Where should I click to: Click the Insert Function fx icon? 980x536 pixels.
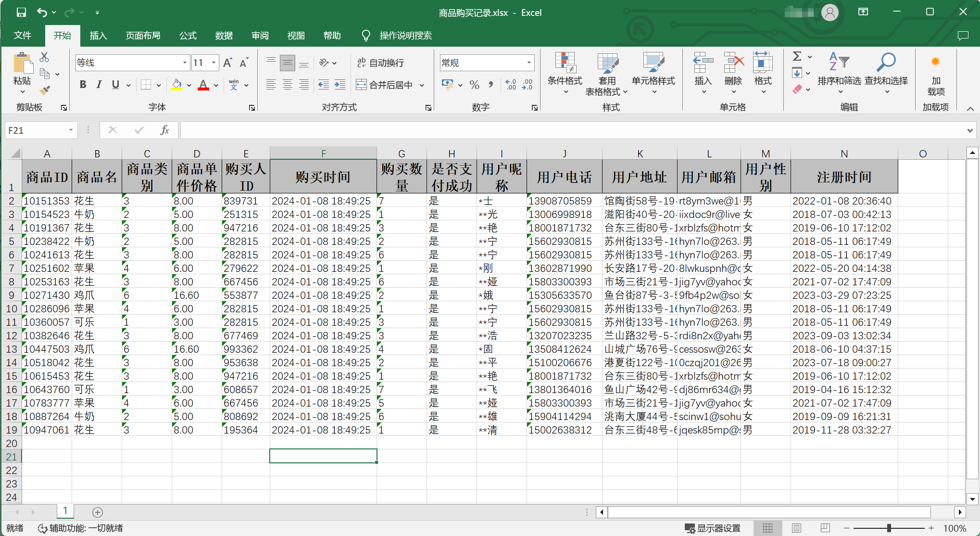[164, 130]
